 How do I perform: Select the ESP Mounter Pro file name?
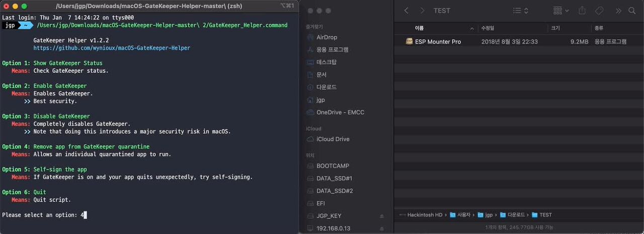pyautogui.click(x=438, y=42)
